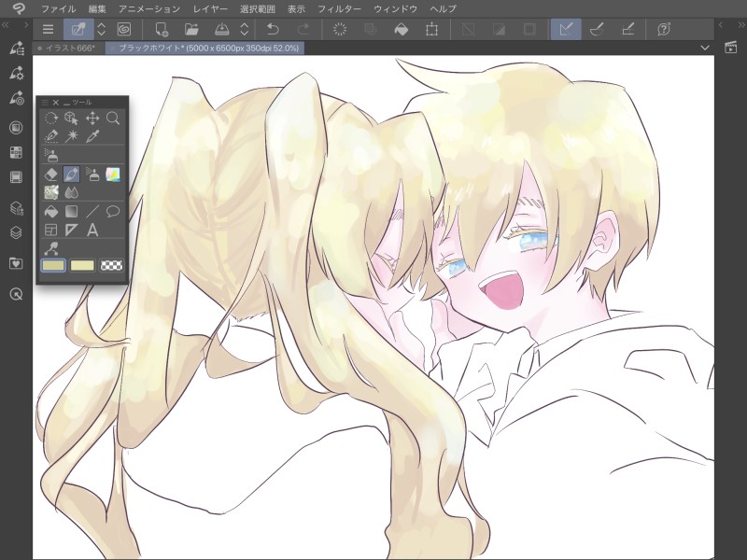The image size is (747, 560).
Task: Toggle the dimmed dotted-square icon after clear
Action: click(370, 30)
